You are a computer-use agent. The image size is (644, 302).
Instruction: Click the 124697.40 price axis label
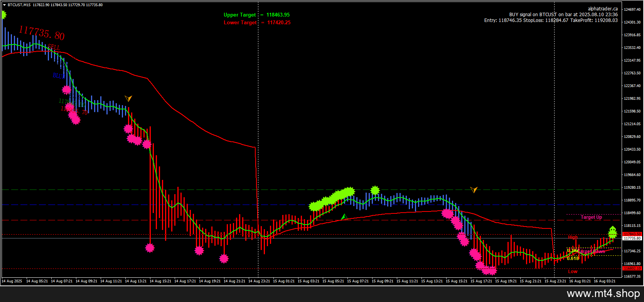[632, 9]
